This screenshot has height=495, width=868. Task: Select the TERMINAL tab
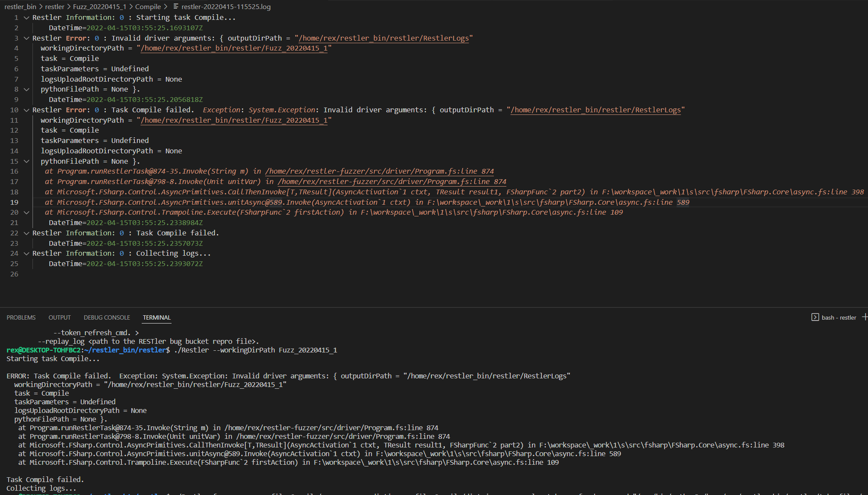[156, 317]
